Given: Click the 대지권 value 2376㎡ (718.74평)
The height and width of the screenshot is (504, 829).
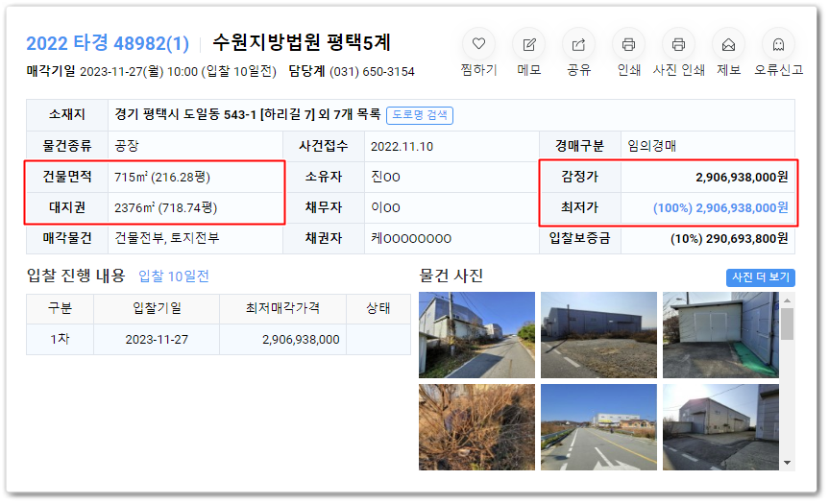Looking at the screenshot, I should (165, 207).
